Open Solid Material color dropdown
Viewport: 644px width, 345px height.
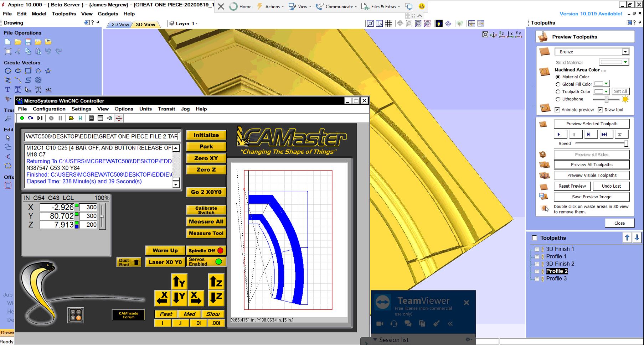(x=625, y=62)
